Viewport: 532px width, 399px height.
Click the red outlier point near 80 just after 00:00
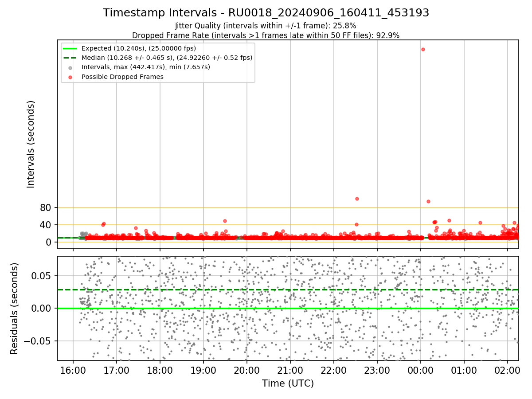click(428, 201)
